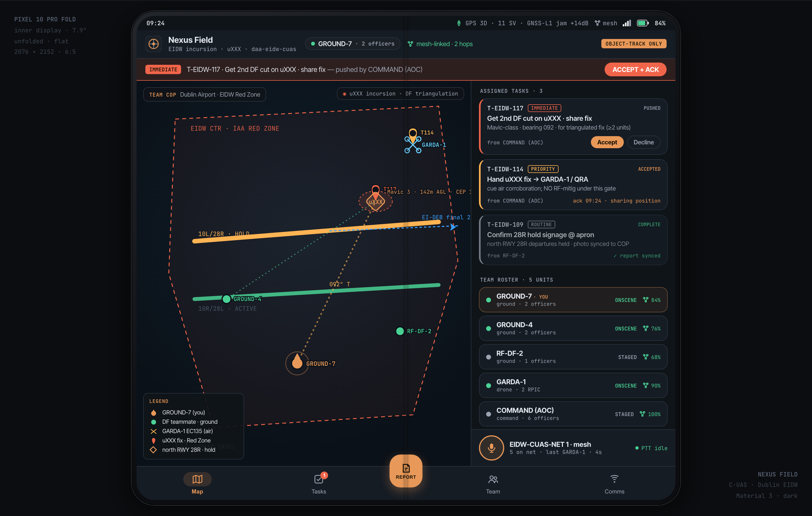Select the RF-DF-2 unit dot on map

click(400, 331)
